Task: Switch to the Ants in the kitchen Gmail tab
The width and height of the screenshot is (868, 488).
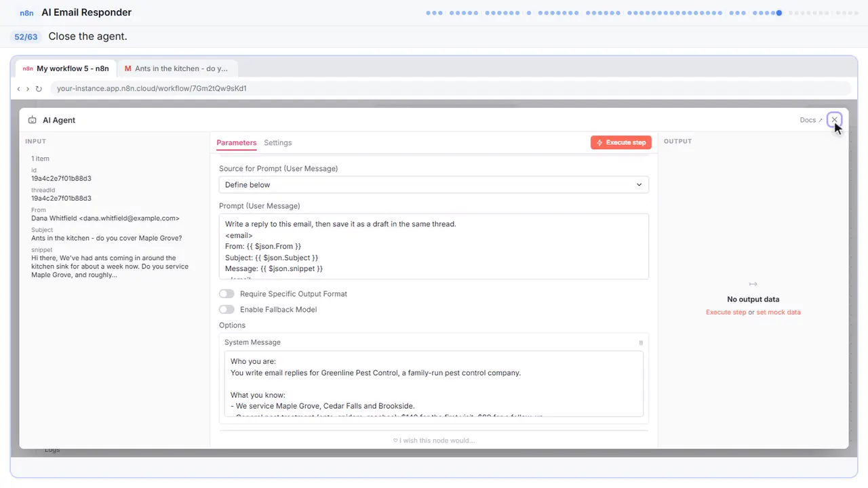Action: pyautogui.click(x=177, y=68)
